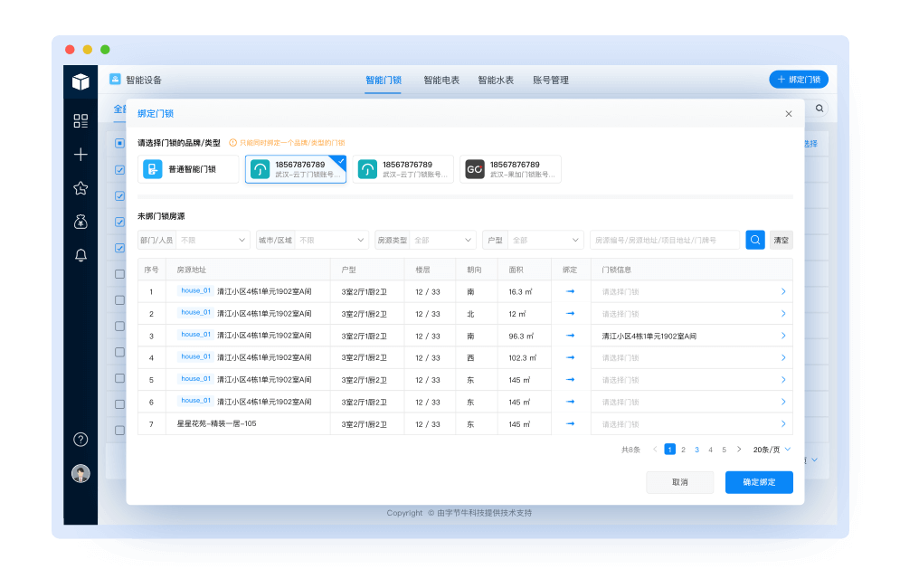This screenshot has width=900, height=588.
Task: Click the bind arrow in row 1
Action: coord(570,291)
